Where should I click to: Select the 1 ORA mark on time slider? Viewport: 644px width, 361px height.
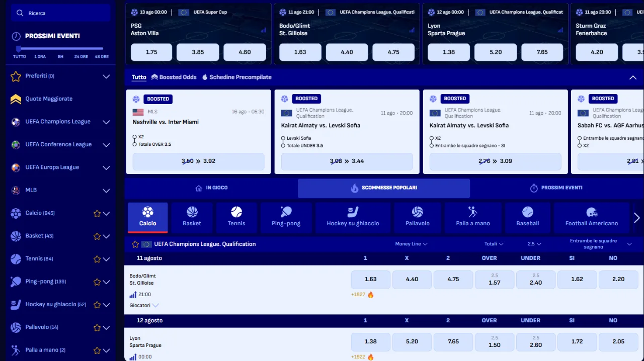40,57
